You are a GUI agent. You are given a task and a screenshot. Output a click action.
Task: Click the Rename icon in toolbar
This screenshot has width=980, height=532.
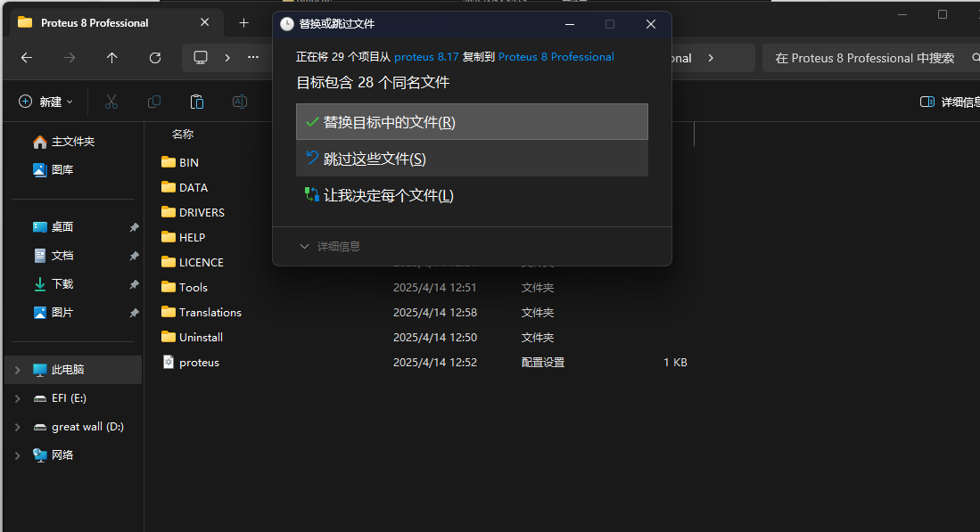[239, 102]
